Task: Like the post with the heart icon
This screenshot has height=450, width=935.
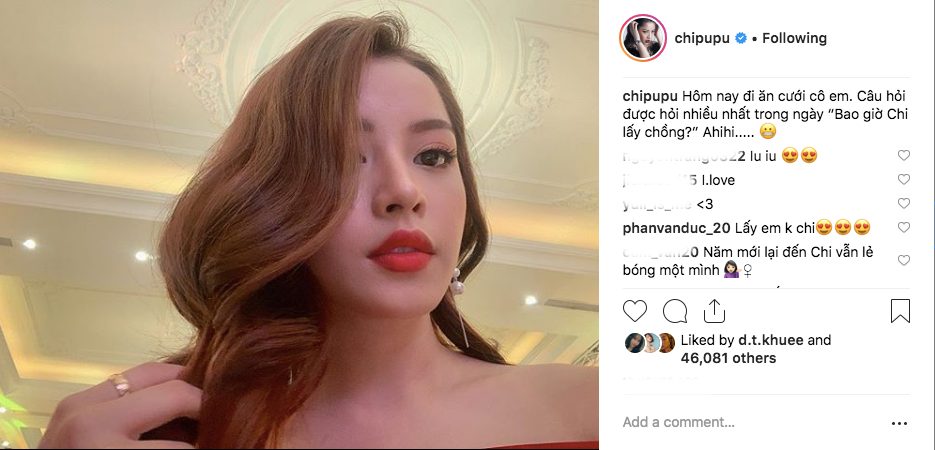Action: pyautogui.click(x=634, y=311)
